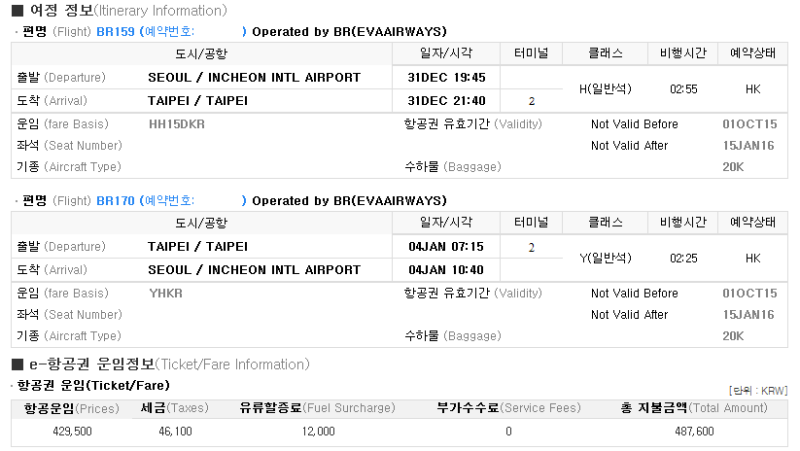The height and width of the screenshot is (451, 800).
Task: Click the Y(일반석) class cell
Action: coord(605,258)
